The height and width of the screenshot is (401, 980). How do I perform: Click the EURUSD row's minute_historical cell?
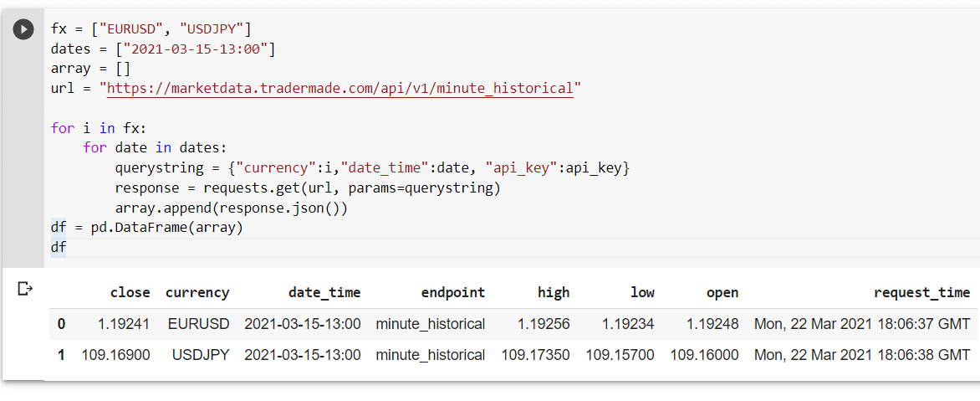pos(431,324)
